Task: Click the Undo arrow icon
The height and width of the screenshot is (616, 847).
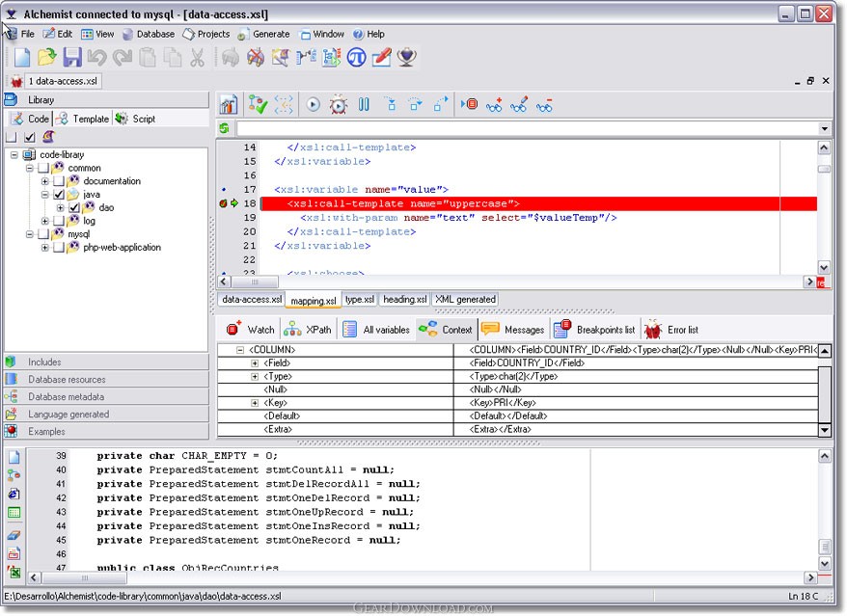Action: click(97, 57)
